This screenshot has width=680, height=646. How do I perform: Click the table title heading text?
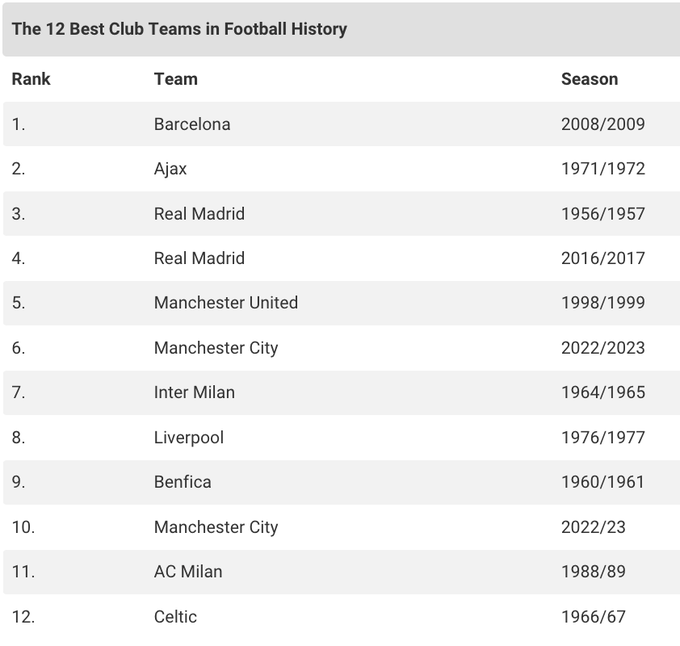pos(179,29)
